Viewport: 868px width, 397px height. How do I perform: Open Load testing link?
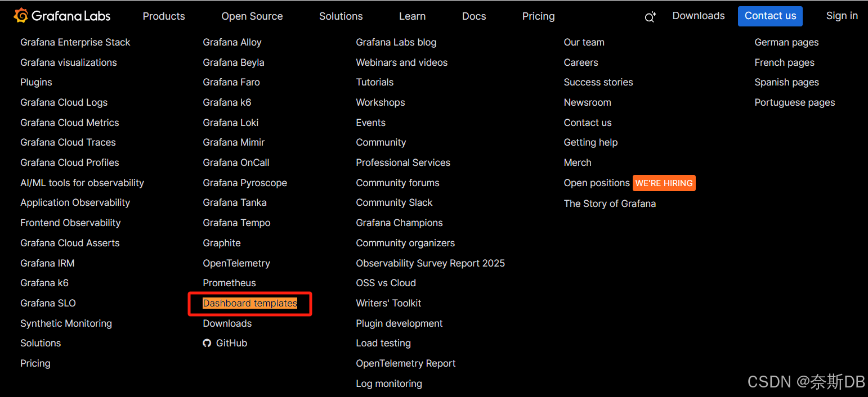383,343
